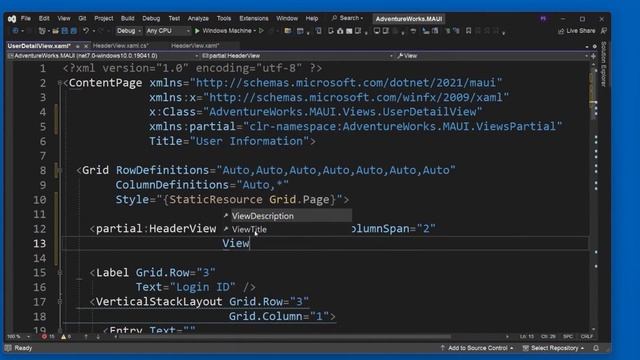Open Add to Source Control dropdown

(x=477, y=348)
